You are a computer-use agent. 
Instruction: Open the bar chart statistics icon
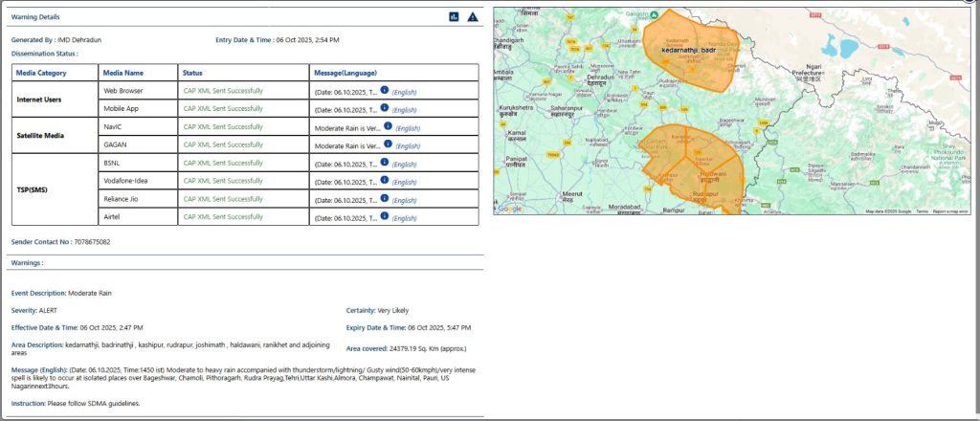[454, 16]
